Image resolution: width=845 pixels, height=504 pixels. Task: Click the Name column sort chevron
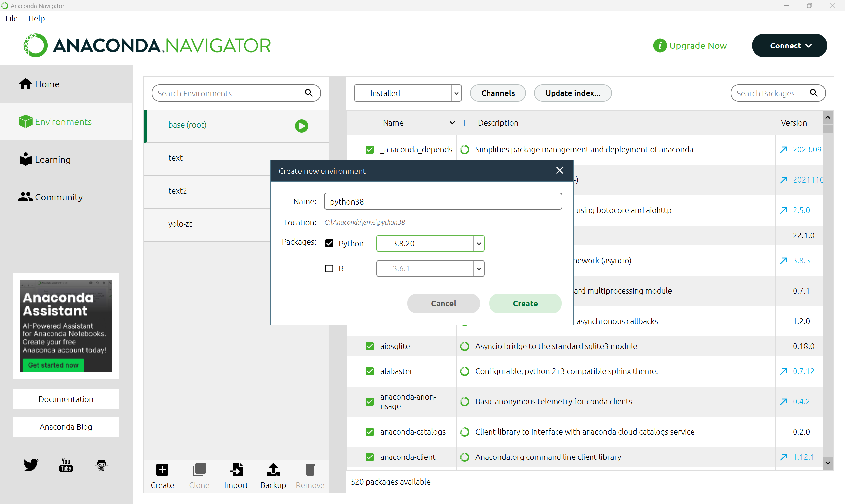[x=452, y=123]
